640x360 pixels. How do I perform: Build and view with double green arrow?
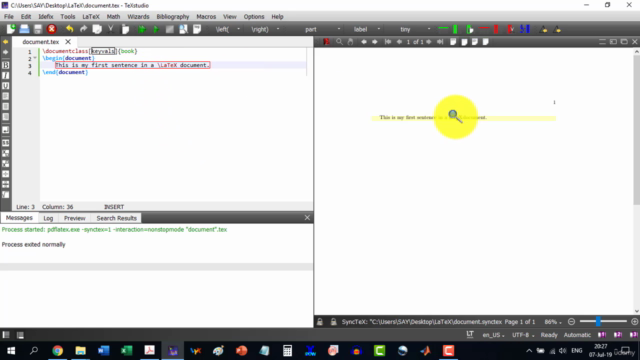pyautogui.click(x=142, y=29)
